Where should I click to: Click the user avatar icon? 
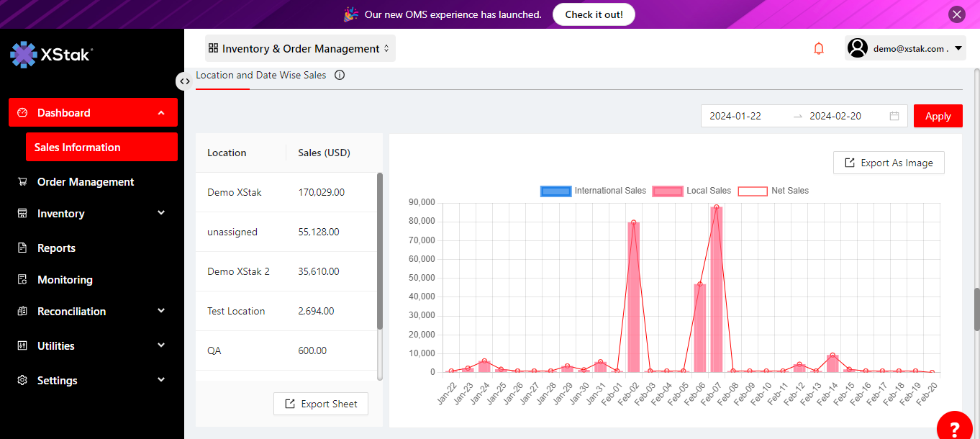(x=857, y=48)
